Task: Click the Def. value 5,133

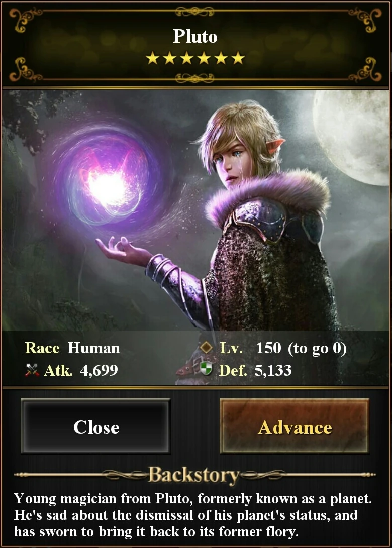Action: [273, 371]
